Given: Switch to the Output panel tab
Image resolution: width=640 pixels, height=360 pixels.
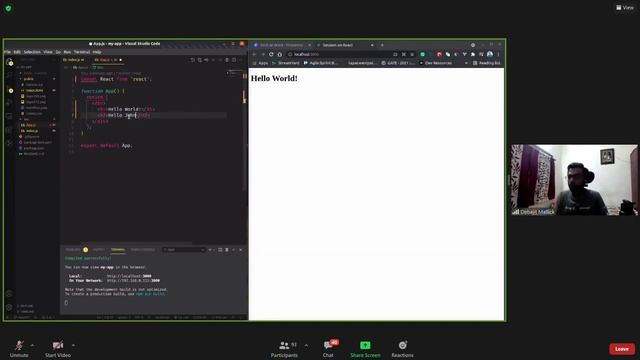Looking at the screenshot, I should pos(98,249).
